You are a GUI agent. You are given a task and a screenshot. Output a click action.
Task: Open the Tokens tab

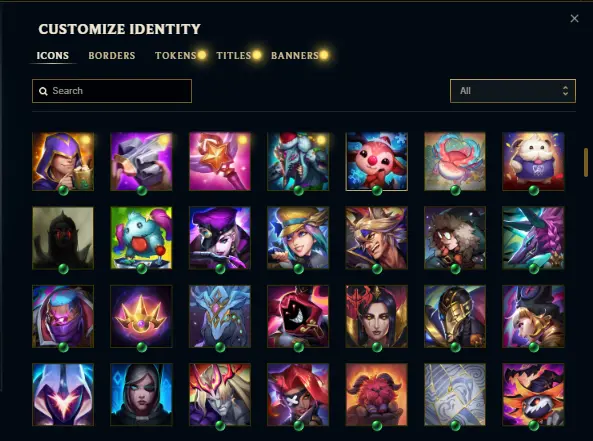click(176, 56)
